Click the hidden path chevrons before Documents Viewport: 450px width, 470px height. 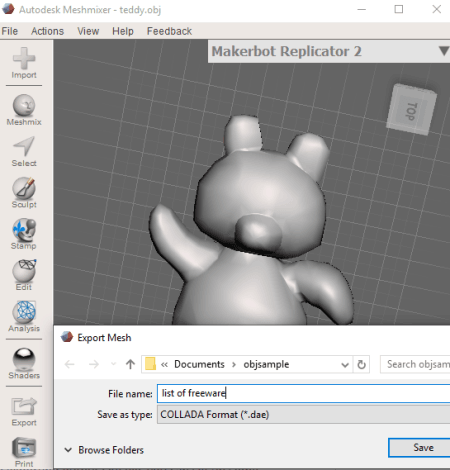164,365
